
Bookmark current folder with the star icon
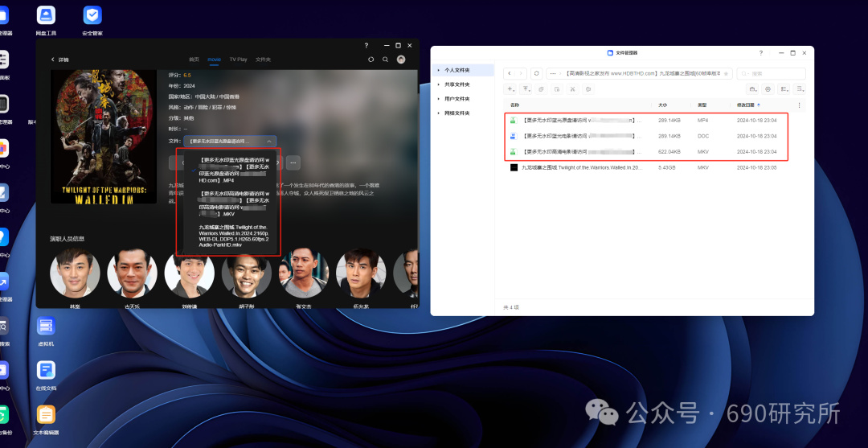[726, 74]
